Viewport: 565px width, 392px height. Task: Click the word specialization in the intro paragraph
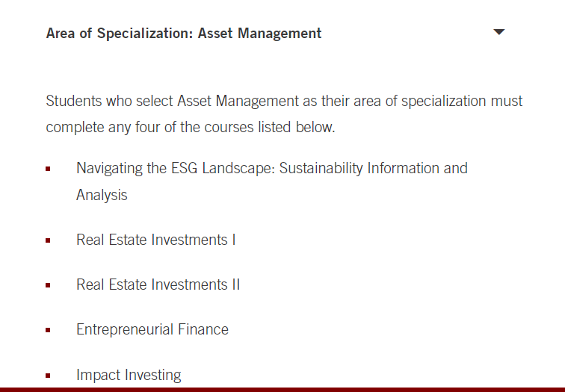[444, 101]
